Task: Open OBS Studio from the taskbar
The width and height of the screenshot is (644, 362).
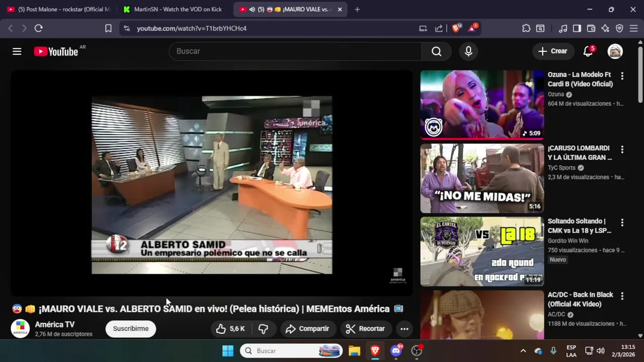Action: tap(417, 351)
